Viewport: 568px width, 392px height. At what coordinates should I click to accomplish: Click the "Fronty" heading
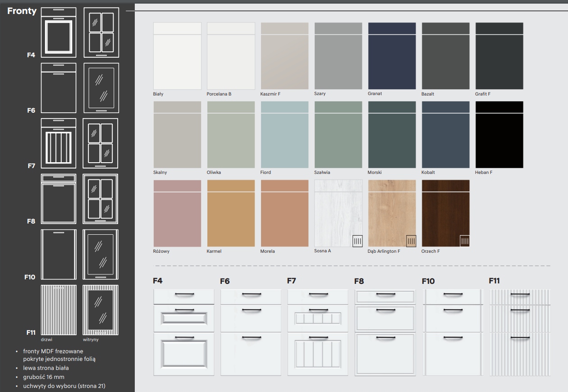pos(22,11)
